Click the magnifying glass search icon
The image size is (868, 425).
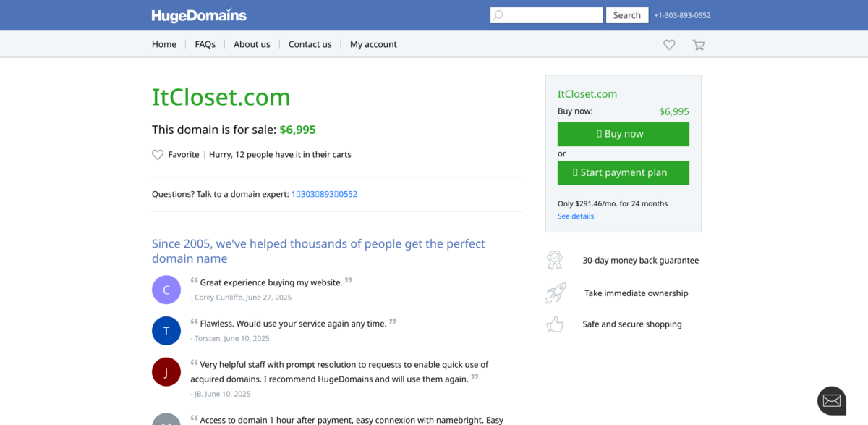point(499,14)
